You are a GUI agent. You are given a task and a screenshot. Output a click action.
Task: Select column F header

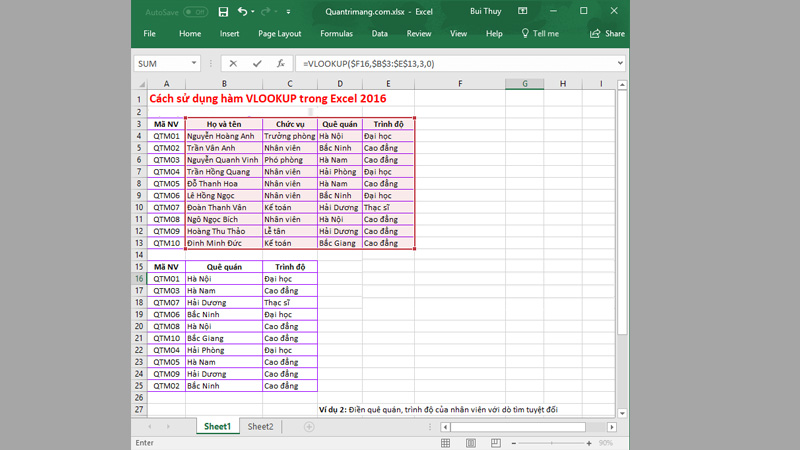point(460,84)
